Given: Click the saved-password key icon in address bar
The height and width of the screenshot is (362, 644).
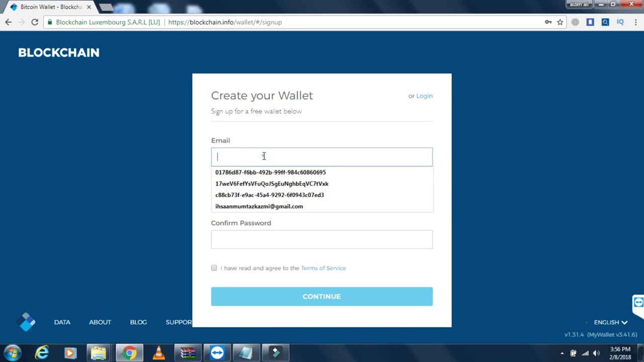Looking at the screenshot, I should pos(548,22).
